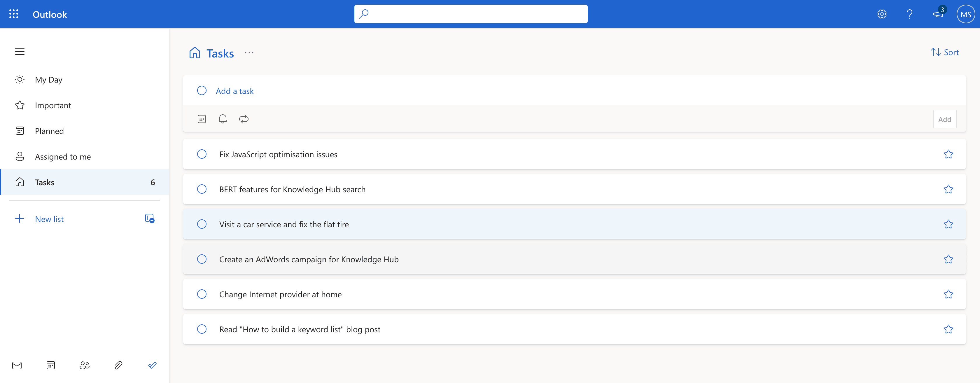Collapse the sidebar with the hamburger menu
Screen dimensions: 980x383
click(x=20, y=52)
